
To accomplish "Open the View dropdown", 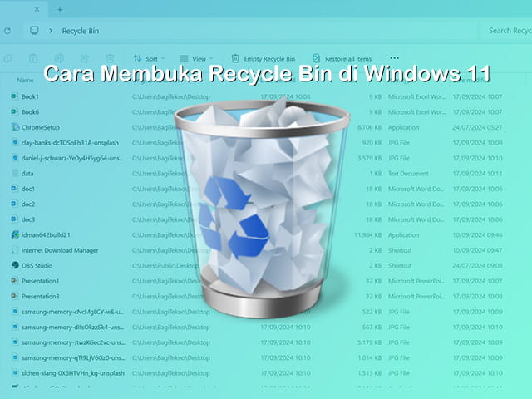I will click(196, 59).
